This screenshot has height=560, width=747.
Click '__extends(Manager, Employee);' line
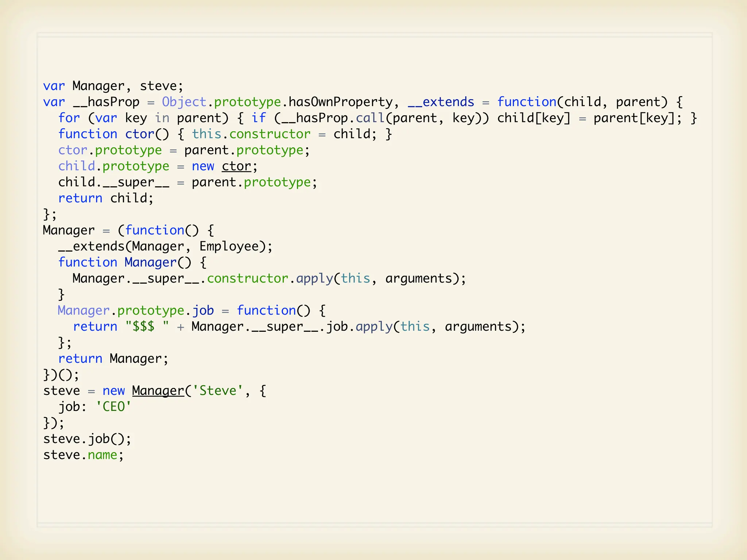(x=165, y=246)
